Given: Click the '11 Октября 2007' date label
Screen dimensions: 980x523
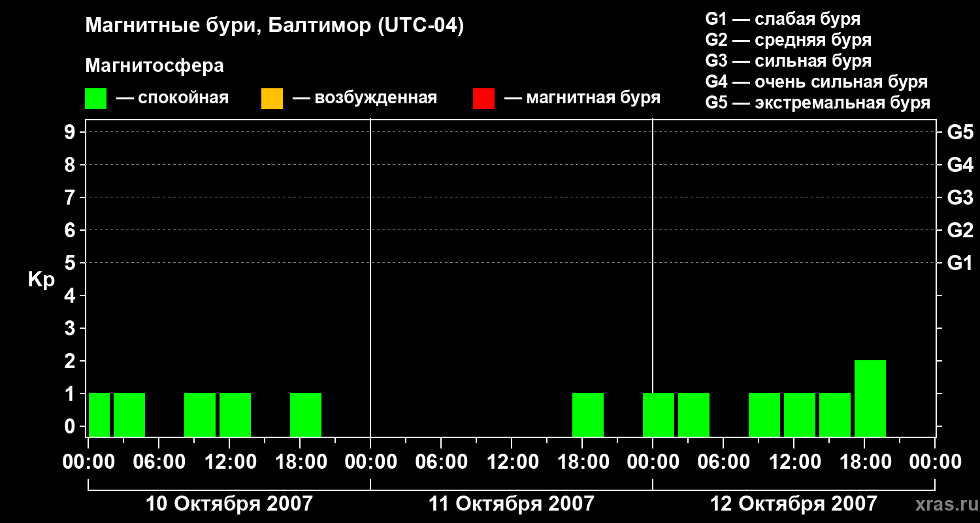Looking at the screenshot, I should pos(512,504).
